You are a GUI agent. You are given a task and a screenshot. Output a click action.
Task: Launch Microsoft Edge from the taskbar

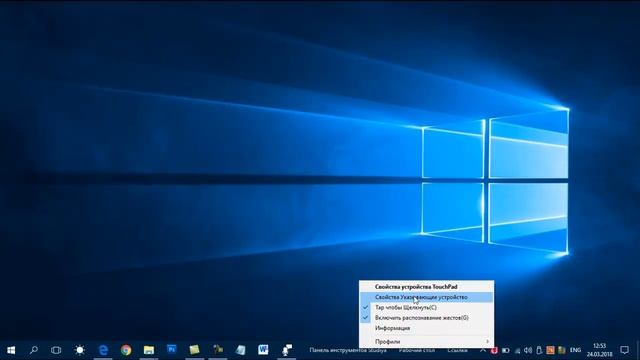[103, 350]
